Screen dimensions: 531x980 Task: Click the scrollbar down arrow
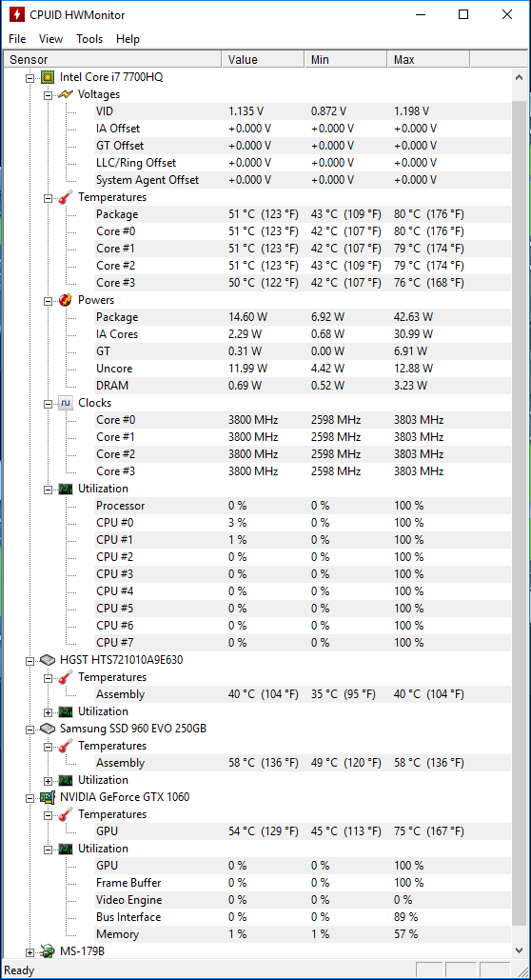[520, 950]
